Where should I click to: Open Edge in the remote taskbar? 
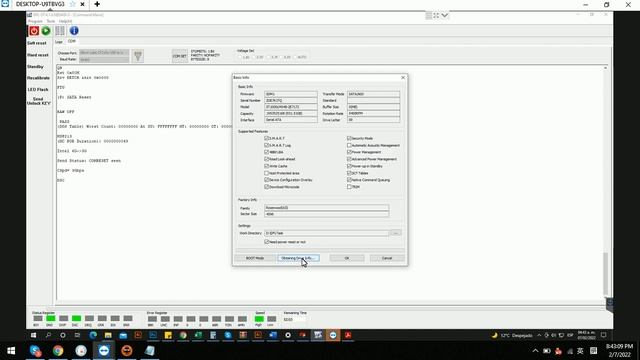pyautogui.click(x=93, y=335)
